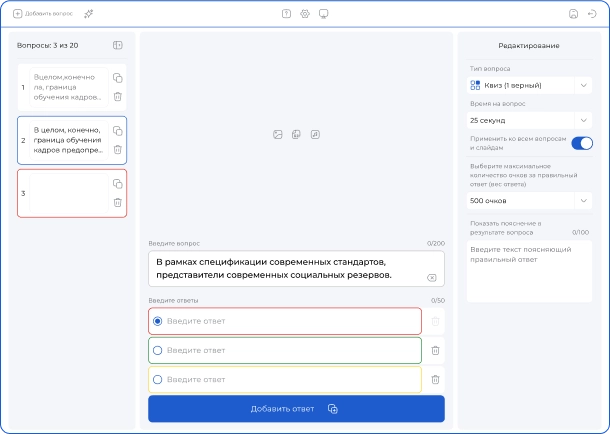Click the green second answer field
Image resolution: width=610 pixels, height=434 pixels.
click(285, 350)
